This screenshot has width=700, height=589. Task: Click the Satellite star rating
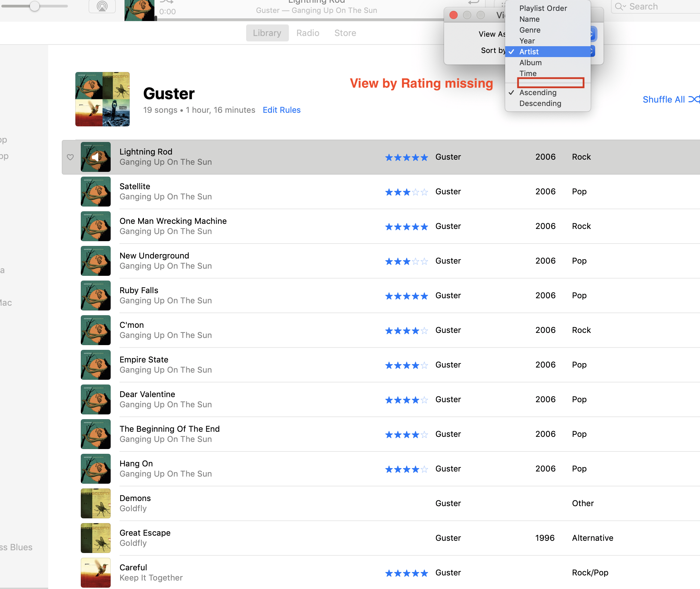tap(406, 192)
